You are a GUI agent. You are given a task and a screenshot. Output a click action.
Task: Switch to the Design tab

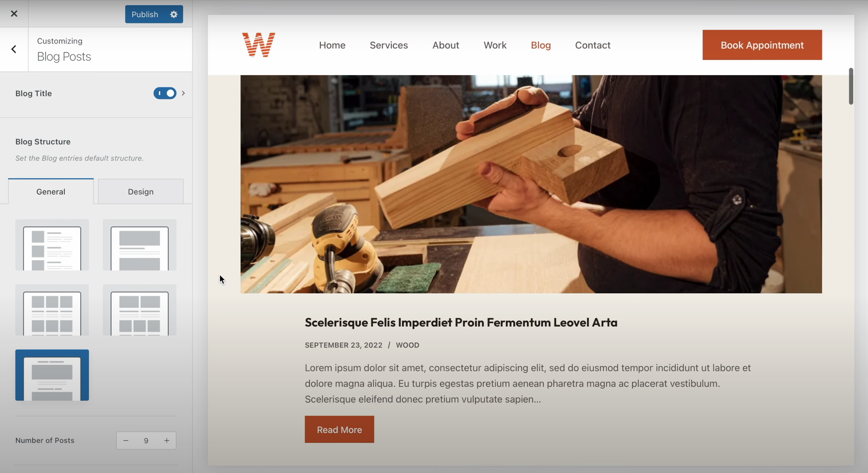[x=141, y=191]
